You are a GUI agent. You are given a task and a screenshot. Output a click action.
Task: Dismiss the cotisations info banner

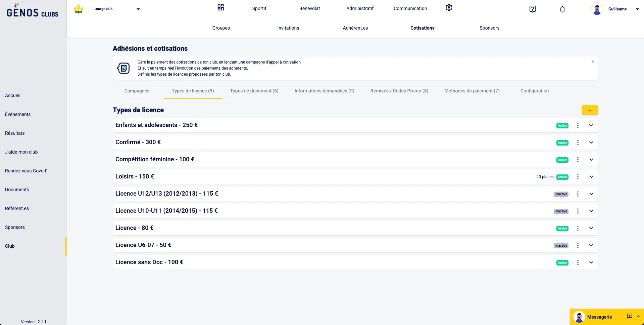point(593,62)
